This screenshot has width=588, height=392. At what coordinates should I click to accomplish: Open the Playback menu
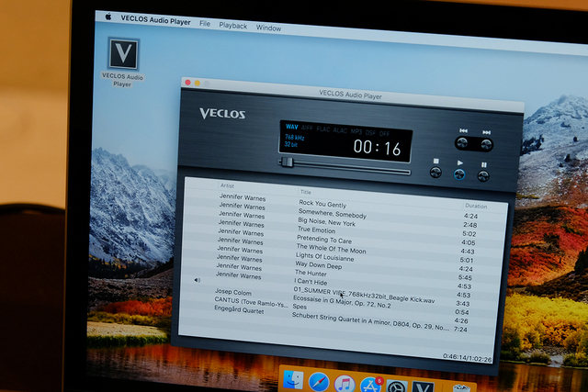point(232,26)
